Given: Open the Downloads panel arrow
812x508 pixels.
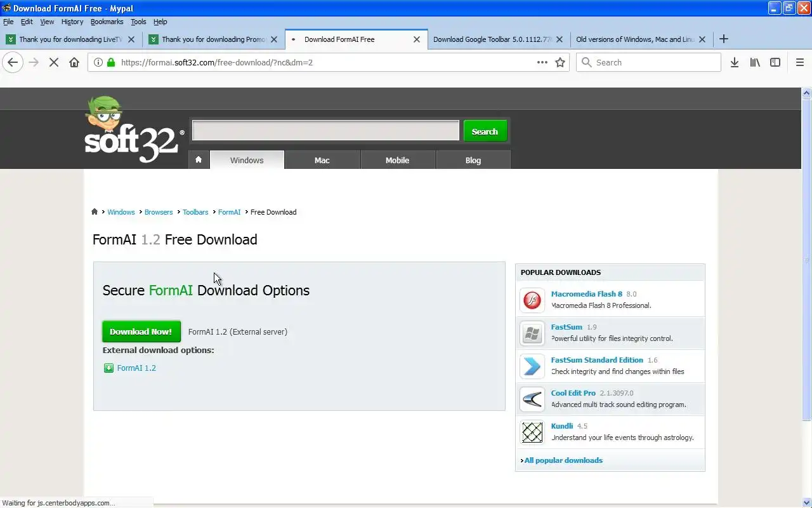Looking at the screenshot, I should coord(734,62).
